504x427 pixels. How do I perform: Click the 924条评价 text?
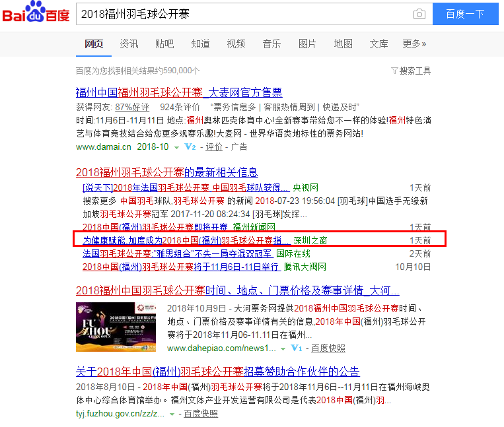[x=180, y=107]
